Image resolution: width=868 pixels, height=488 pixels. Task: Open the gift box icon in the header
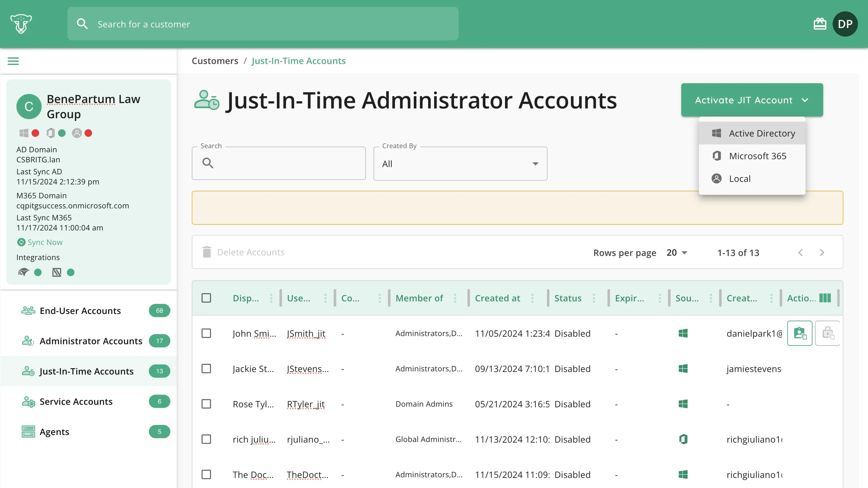(x=819, y=24)
